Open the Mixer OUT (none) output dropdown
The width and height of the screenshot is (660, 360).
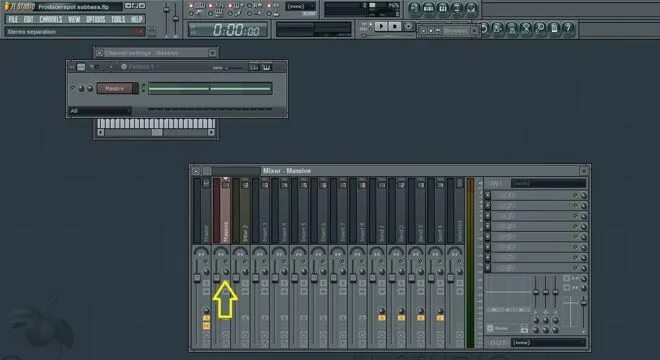pyautogui.click(x=548, y=343)
